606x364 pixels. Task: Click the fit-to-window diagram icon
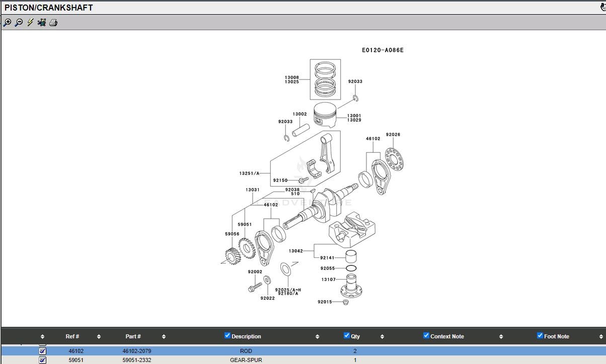pyautogui.click(x=42, y=22)
